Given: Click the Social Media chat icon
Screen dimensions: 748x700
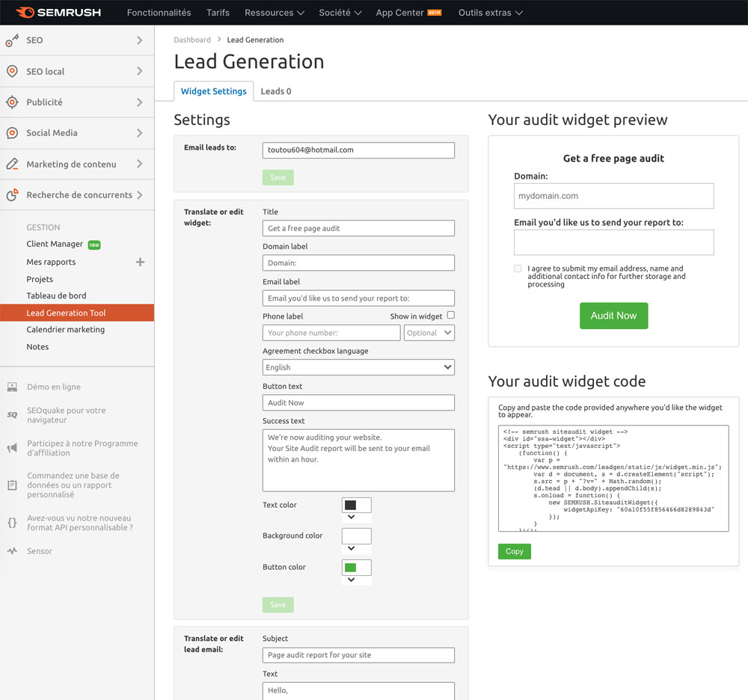Looking at the screenshot, I should point(13,133).
